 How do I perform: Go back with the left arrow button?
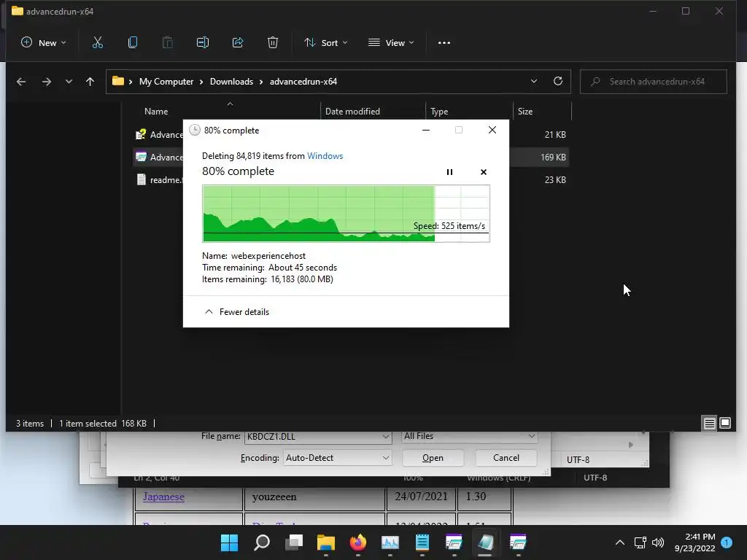(x=21, y=82)
